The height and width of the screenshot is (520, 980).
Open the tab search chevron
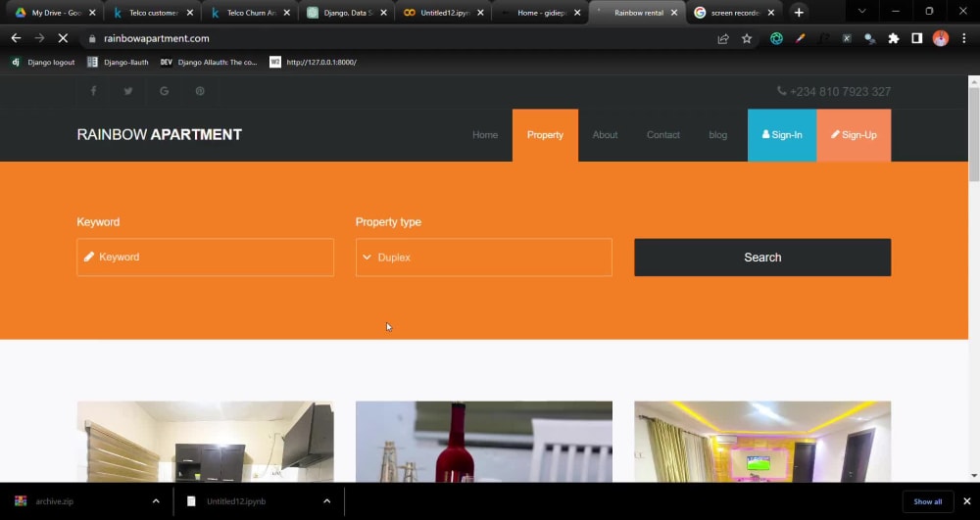[861, 11]
